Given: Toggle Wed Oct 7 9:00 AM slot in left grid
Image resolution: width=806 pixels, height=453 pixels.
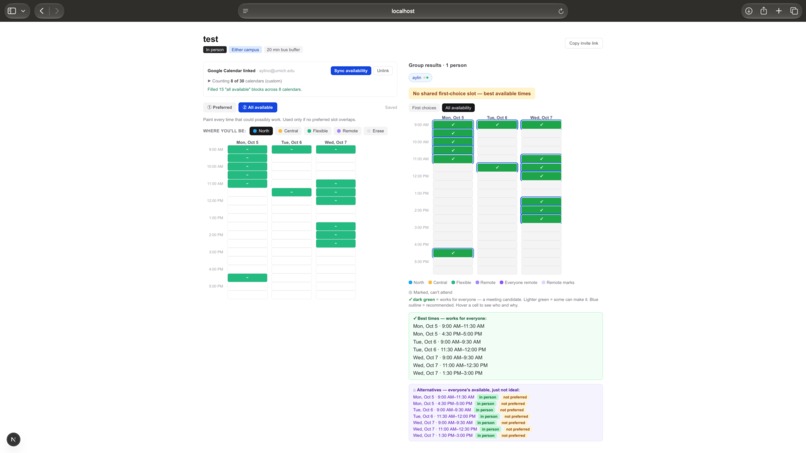Looking at the screenshot, I should tap(336, 150).
